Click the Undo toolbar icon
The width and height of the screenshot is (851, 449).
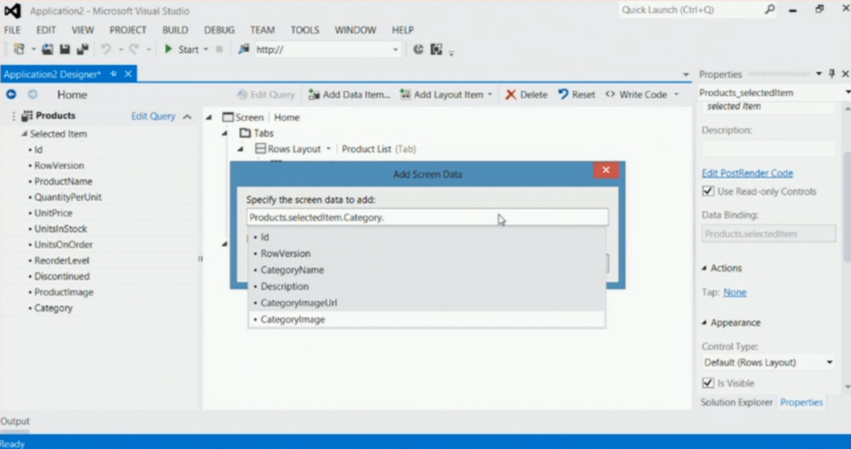pos(106,49)
